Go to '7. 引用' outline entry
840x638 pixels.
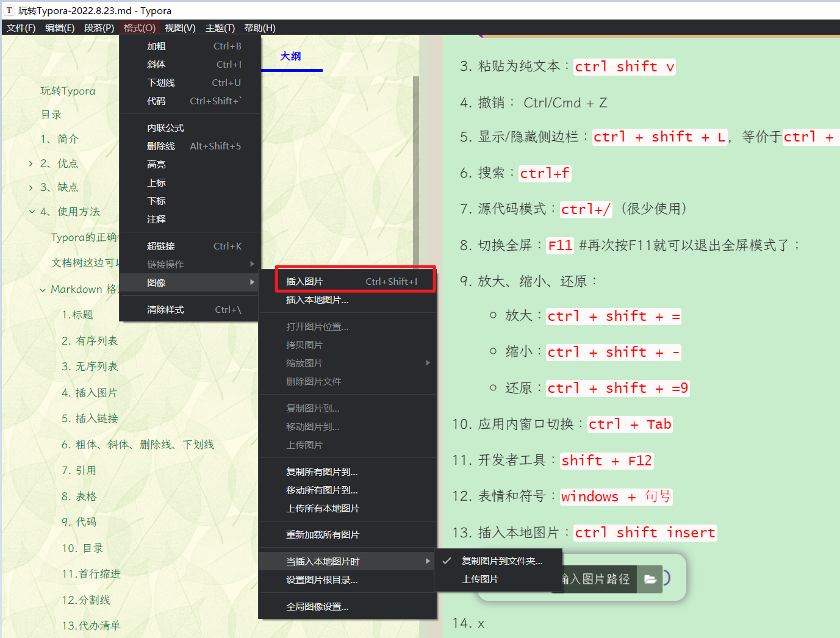tap(79, 470)
